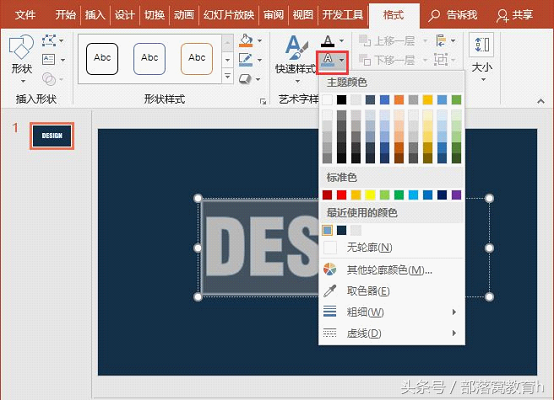
Task: Open the 粗细(W) submenu
Action: click(x=391, y=312)
